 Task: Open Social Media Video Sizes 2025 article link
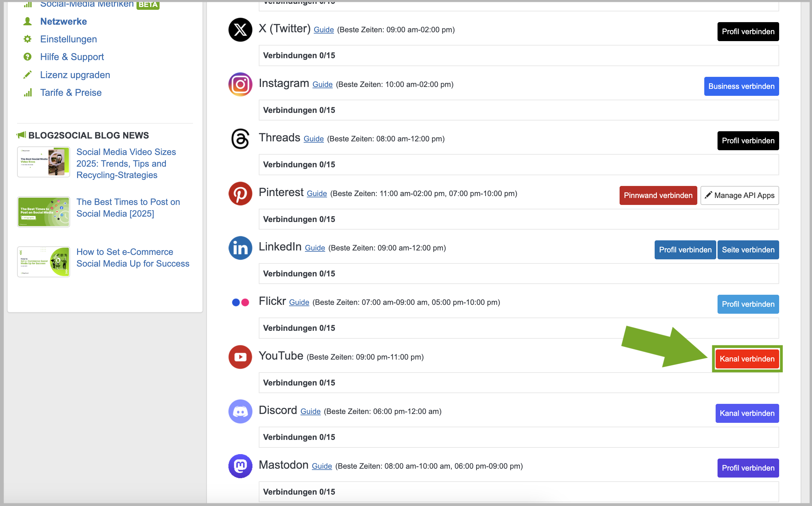(126, 164)
